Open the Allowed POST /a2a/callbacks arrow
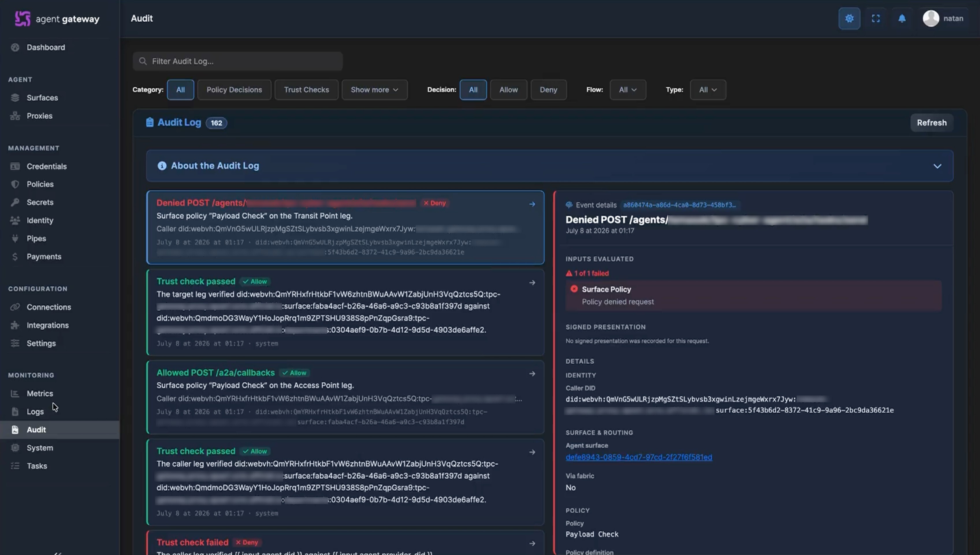980x555 pixels. pos(532,374)
